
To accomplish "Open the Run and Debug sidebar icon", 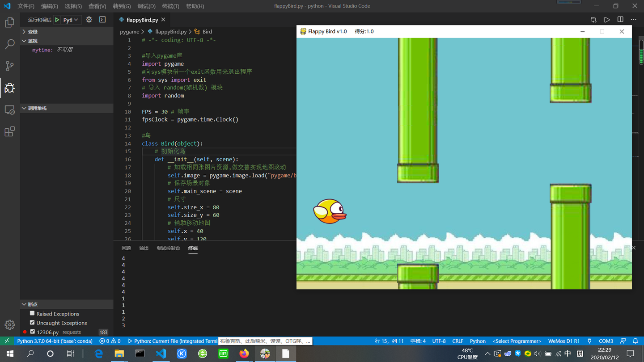I will point(9,88).
